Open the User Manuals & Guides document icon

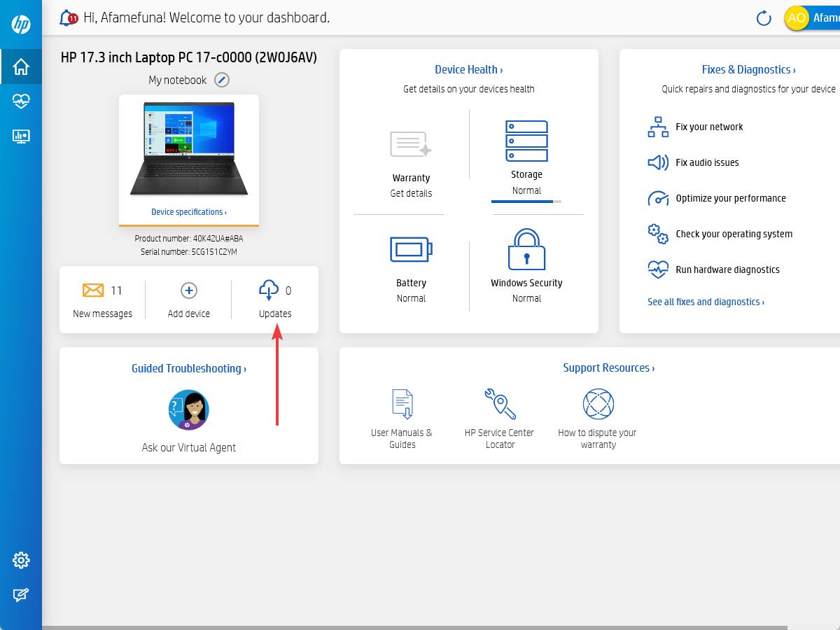coord(402,404)
